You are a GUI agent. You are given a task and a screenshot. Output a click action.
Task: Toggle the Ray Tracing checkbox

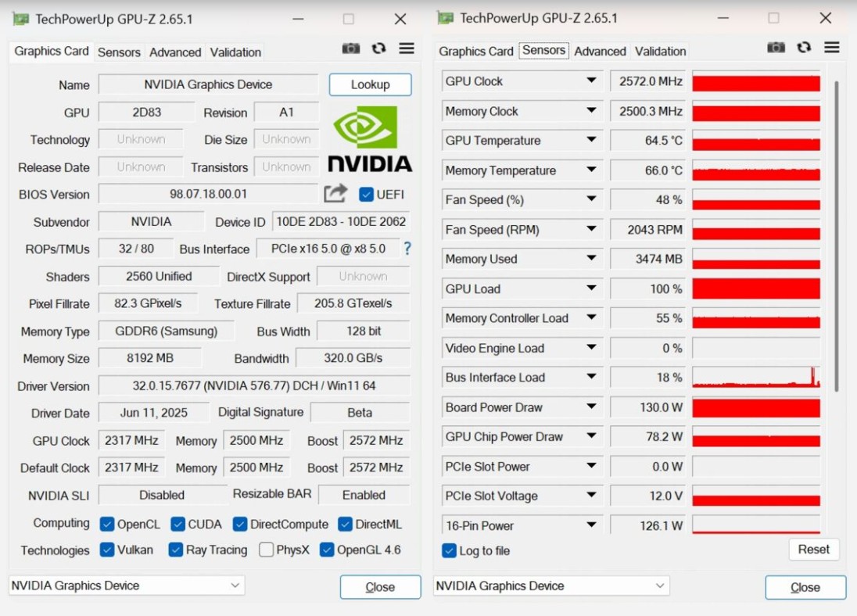click(x=175, y=550)
